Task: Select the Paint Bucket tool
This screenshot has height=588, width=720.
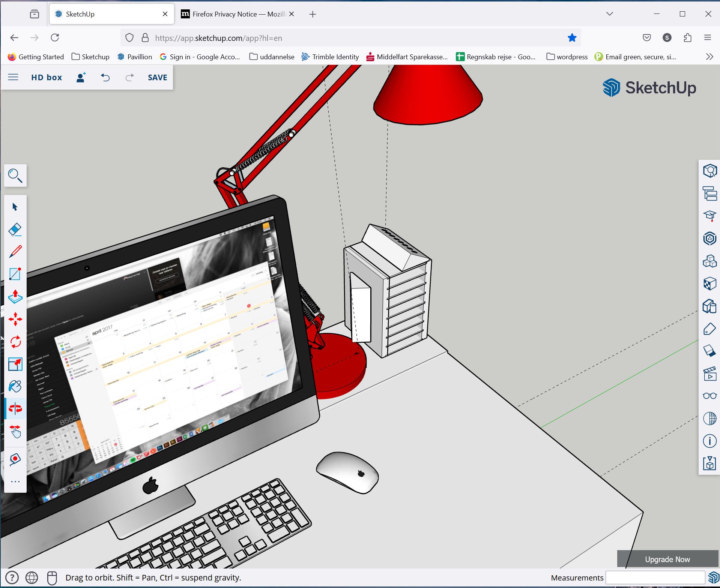Action: click(x=15, y=386)
